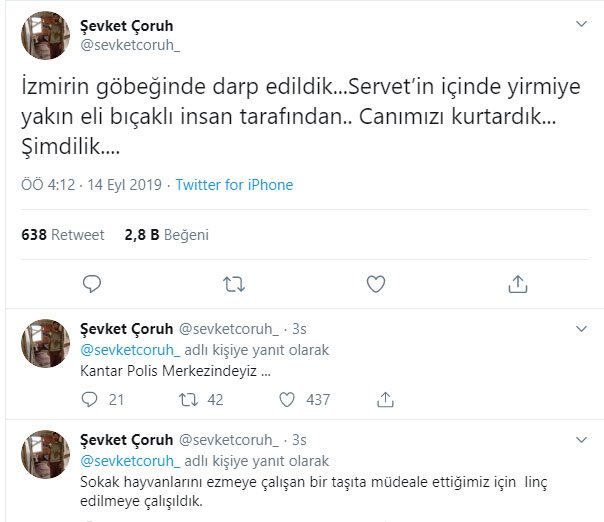Image resolution: width=604 pixels, height=522 pixels.
Task: Open the main tweet's profile avatar
Action: [45, 35]
